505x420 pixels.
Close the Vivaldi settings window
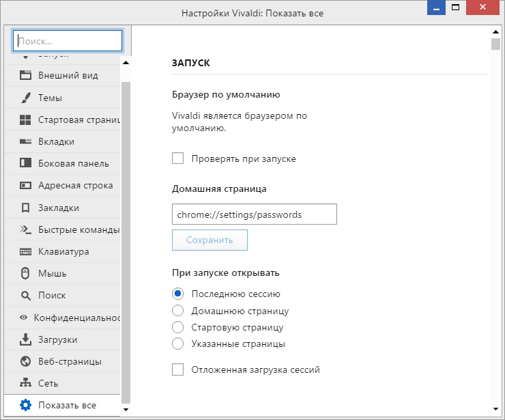[482, 8]
